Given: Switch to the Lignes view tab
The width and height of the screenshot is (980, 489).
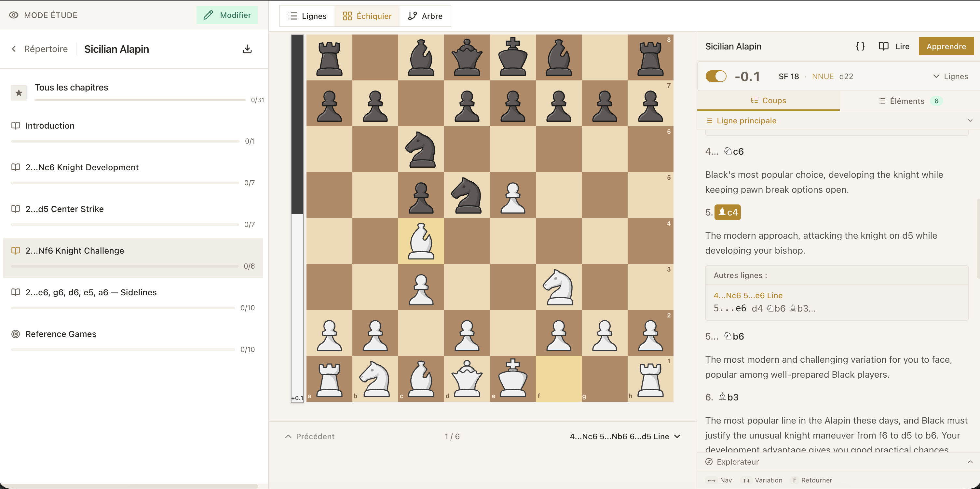Looking at the screenshot, I should point(307,16).
